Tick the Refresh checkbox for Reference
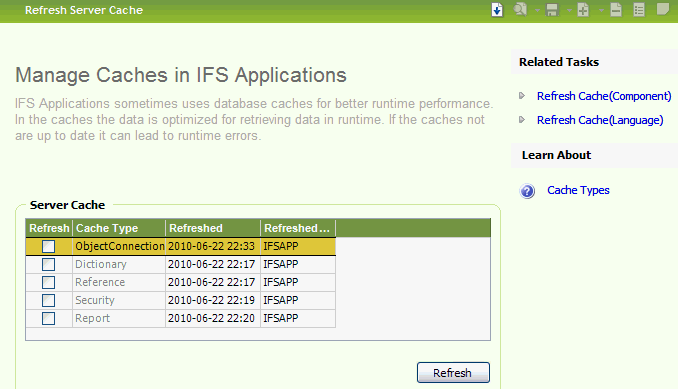This screenshot has height=389, width=678. click(x=48, y=282)
